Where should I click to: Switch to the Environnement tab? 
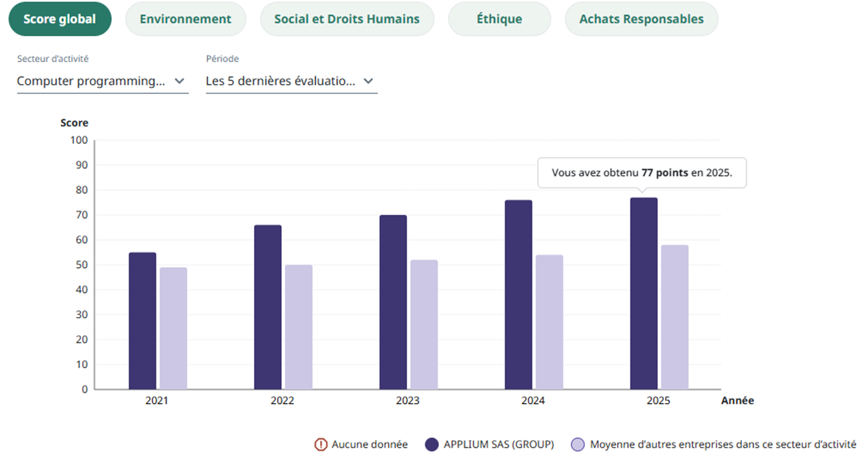185,19
